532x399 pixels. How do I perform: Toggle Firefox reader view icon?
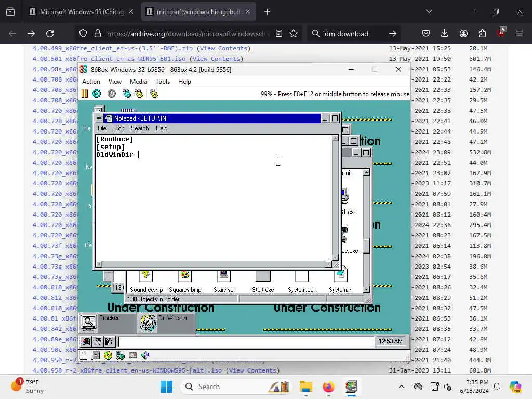(279, 34)
